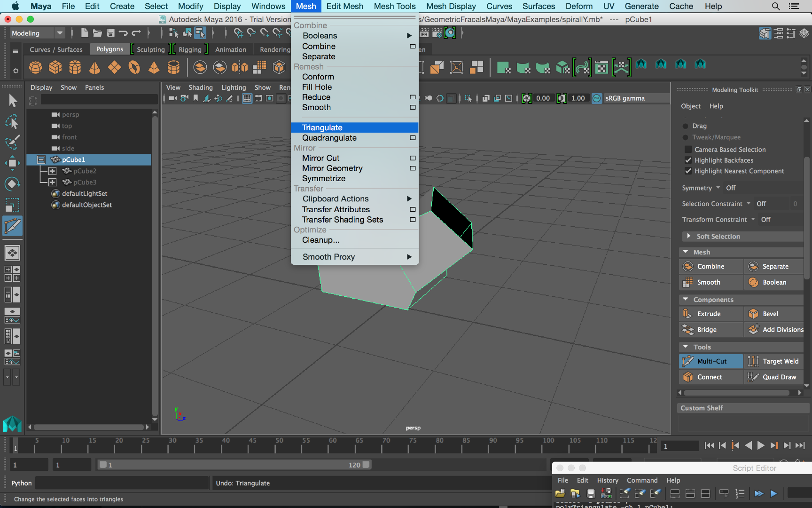
Task: Click Boolean button in Modeling Toolkit
Action: pos(773,282)
